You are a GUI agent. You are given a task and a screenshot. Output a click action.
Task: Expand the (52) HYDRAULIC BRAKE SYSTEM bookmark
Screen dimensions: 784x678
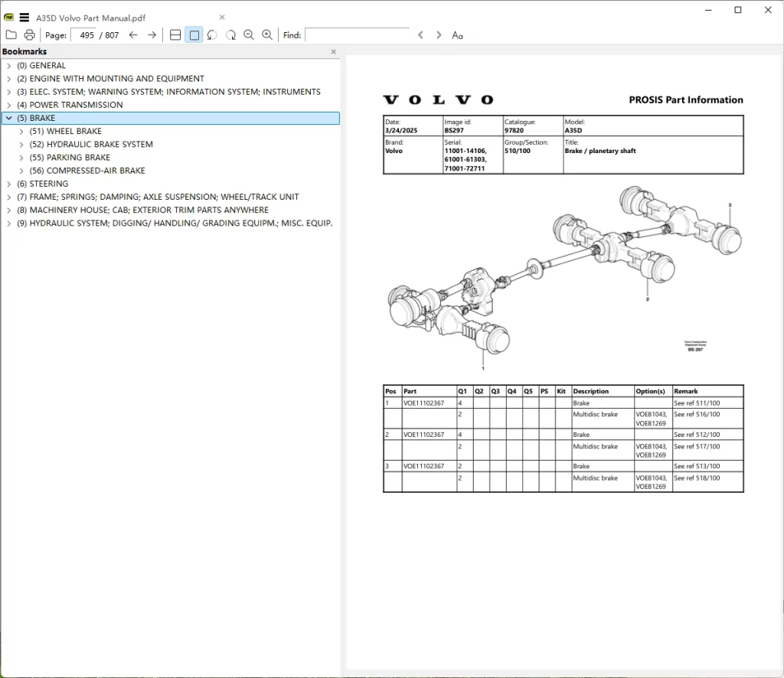(x=21, y=145)
